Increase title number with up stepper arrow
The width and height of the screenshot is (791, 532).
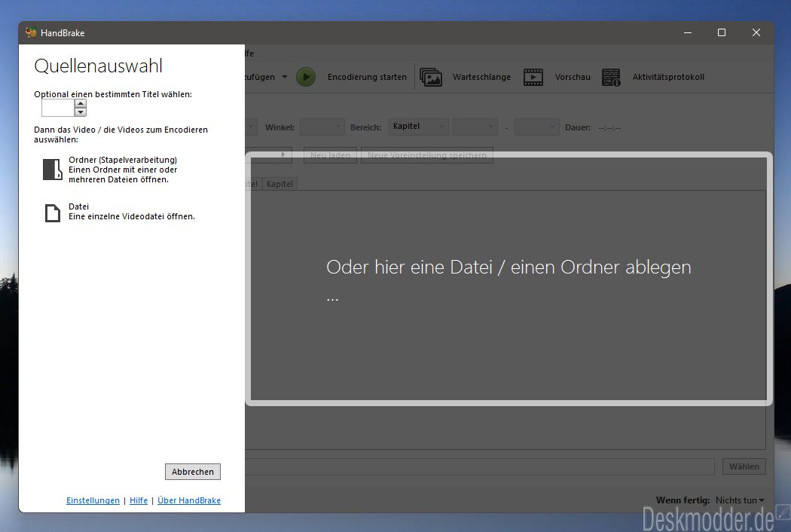pyautogui.click(x=80, y=103)
